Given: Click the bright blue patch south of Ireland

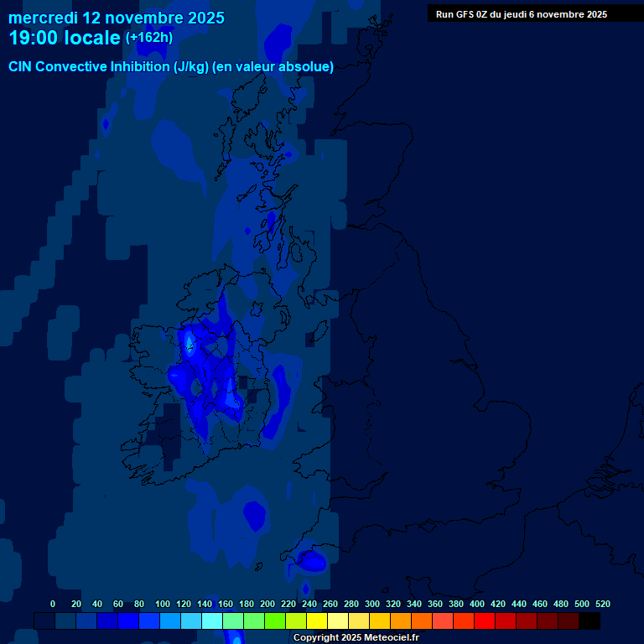Looking at the screenshot, I should point(253,512).
